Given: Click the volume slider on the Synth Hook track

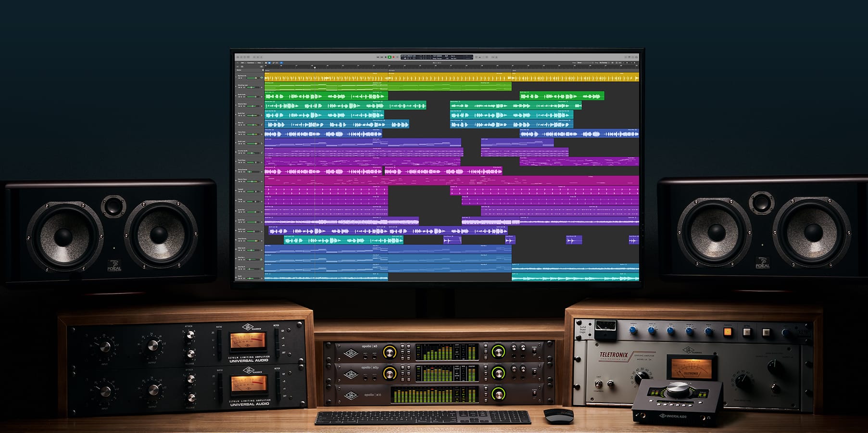Looking at the screenshot, I should pos(252,96).
